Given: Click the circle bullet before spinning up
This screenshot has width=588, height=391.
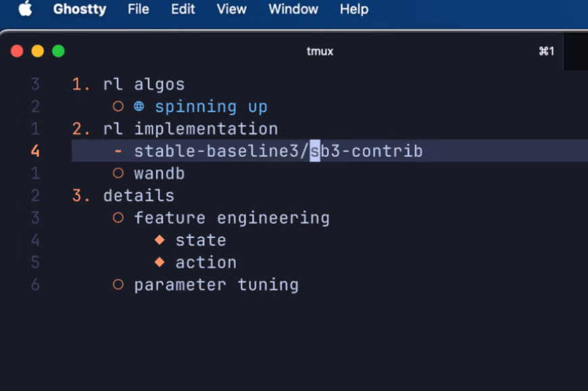Looking at the screenshot, I should pyautogui.click(x=118, y=107).
